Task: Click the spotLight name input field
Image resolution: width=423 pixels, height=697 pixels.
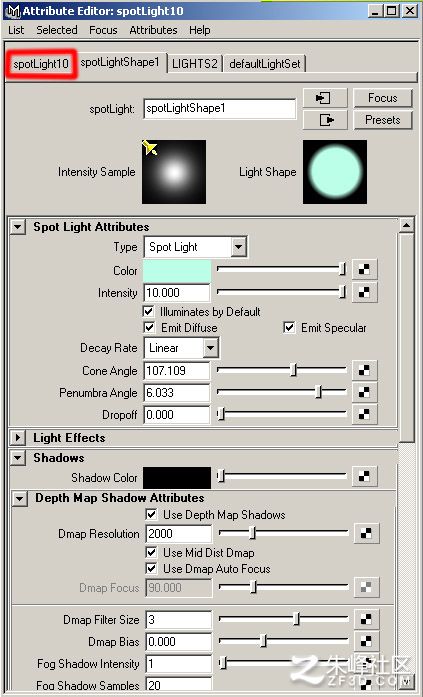Action: pos(220,109)
